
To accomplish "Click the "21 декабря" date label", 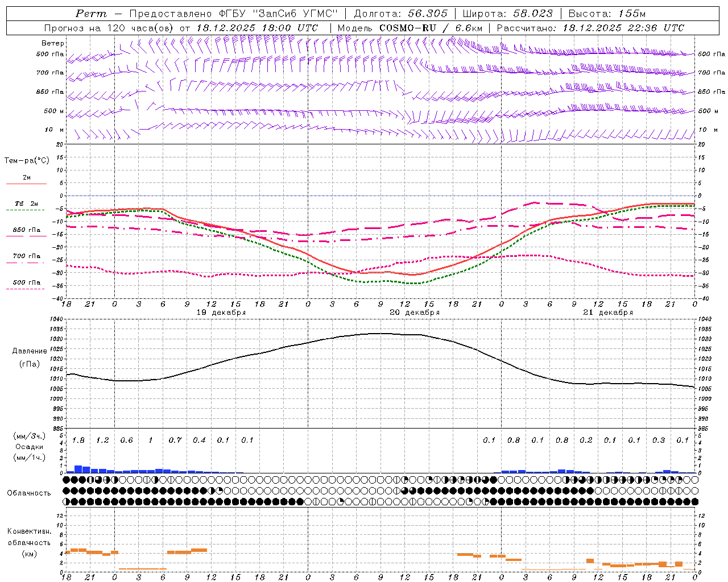I will 608,313.
